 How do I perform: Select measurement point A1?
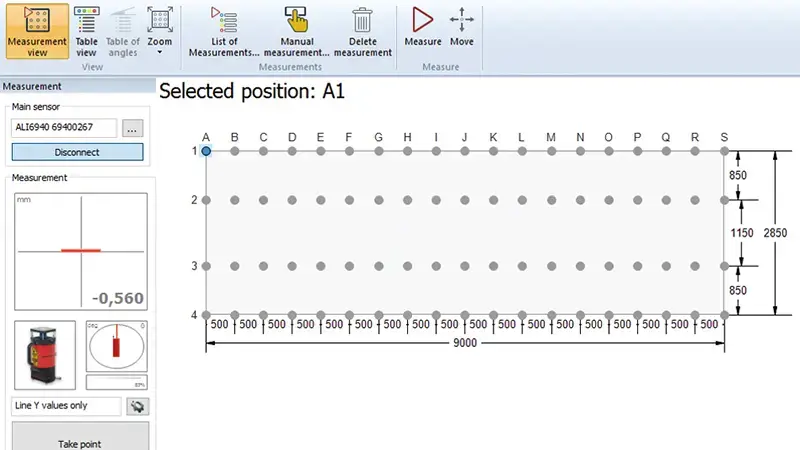[x=206, y=151]
